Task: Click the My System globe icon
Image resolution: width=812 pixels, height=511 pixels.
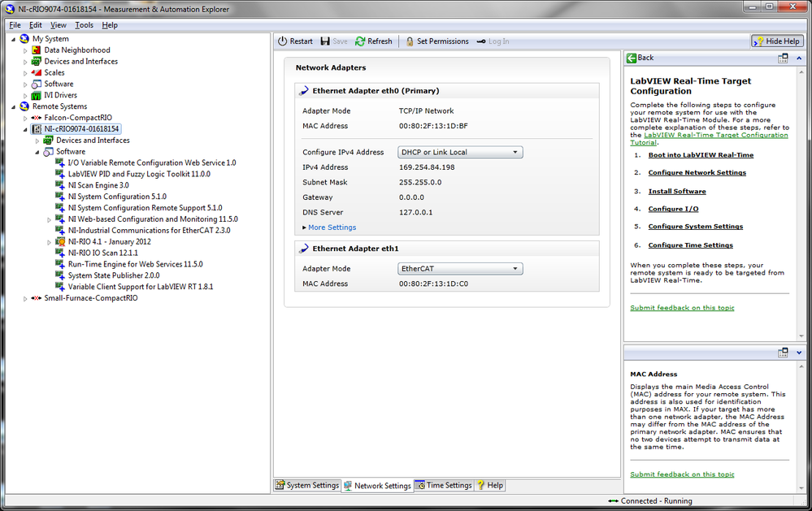Action: click(24, 39)
